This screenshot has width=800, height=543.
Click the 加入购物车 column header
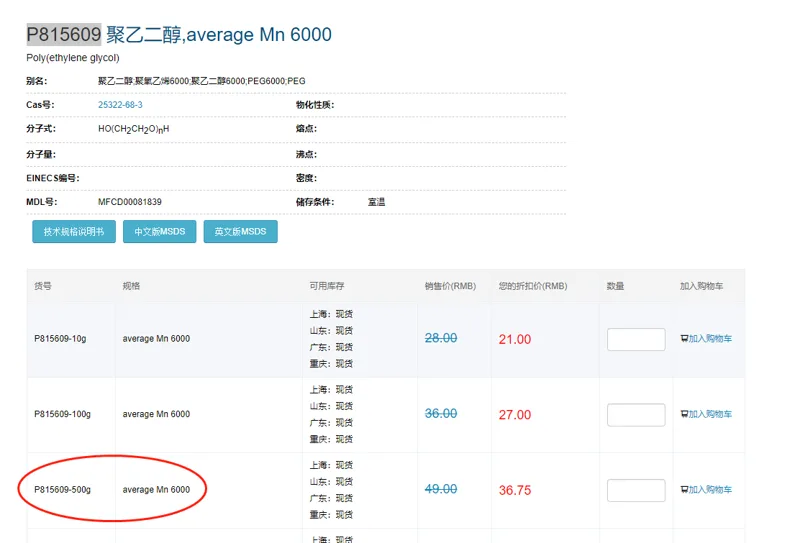click(702, 286)
